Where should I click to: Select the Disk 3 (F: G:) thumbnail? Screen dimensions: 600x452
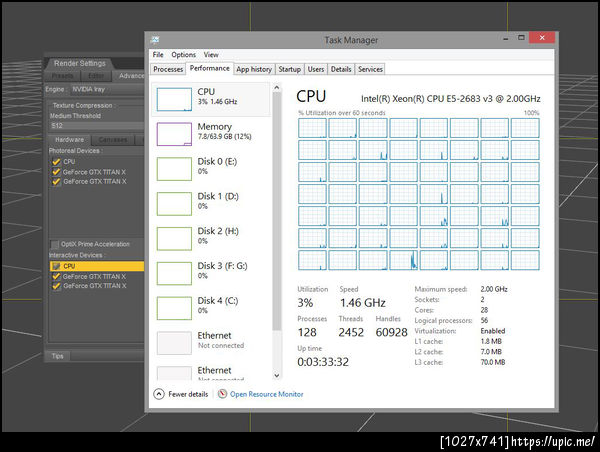pos(174,273)
